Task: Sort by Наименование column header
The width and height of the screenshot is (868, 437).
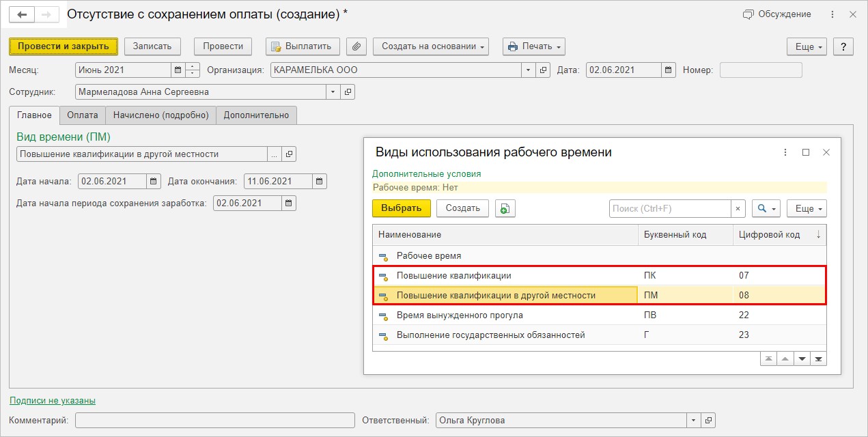Action: 505,235
